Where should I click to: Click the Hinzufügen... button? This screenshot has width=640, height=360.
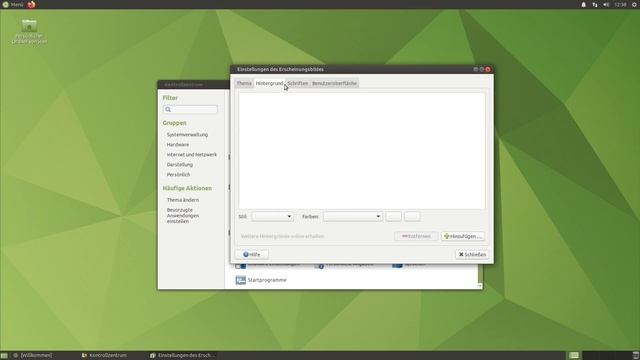(462, 236)
